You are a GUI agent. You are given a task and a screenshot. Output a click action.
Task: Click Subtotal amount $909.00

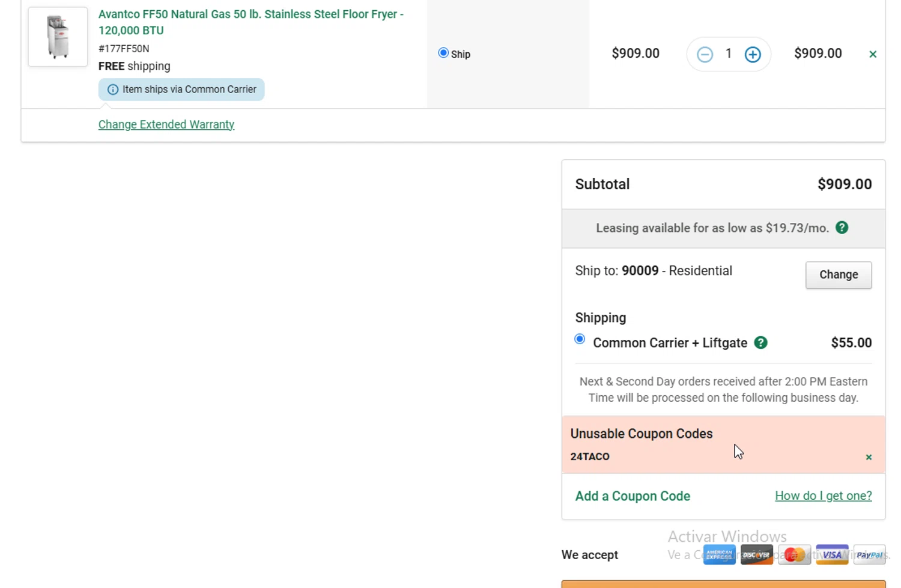pos(845,184)
